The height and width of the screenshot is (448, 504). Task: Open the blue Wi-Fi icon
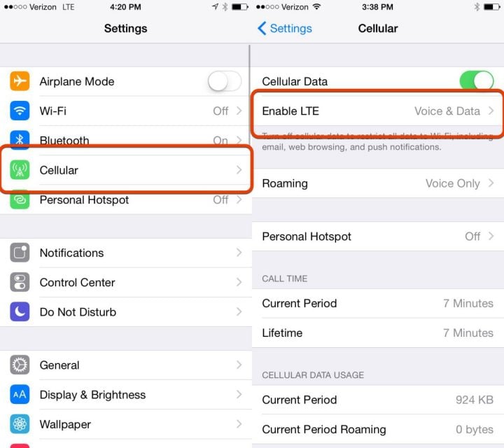pos(20,111)
